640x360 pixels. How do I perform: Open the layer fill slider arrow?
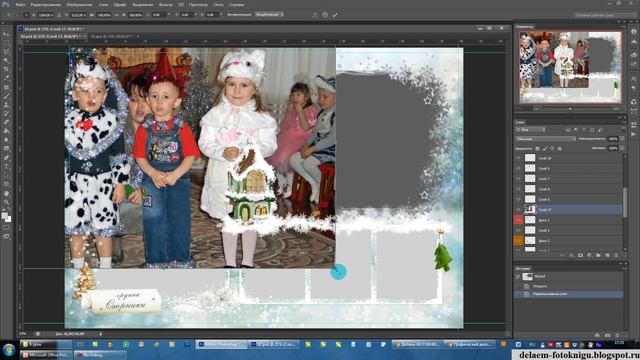622,149
